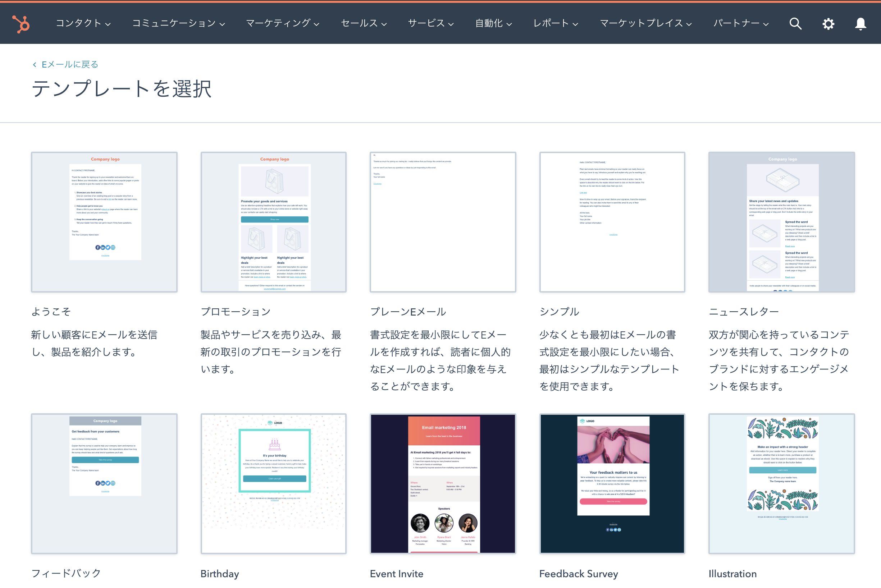Pick the Birthday template thumbnail
This screenshot has height=588, width=881.
(274, 484)
